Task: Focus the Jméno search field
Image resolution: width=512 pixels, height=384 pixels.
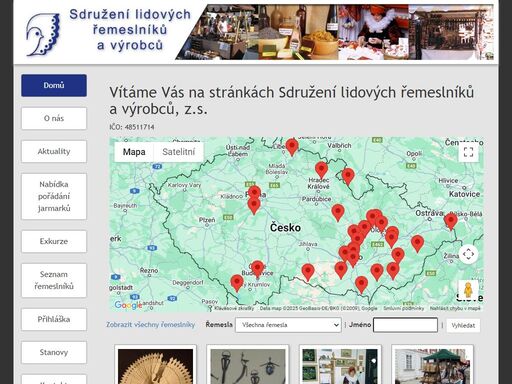Action: click(x=405, y=325)
